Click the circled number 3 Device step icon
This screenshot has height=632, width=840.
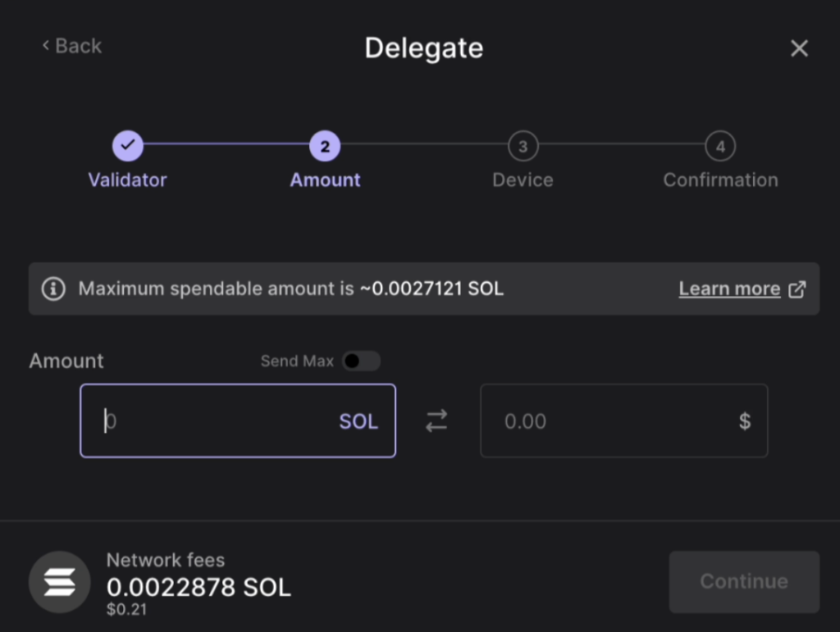pos(523,145)
